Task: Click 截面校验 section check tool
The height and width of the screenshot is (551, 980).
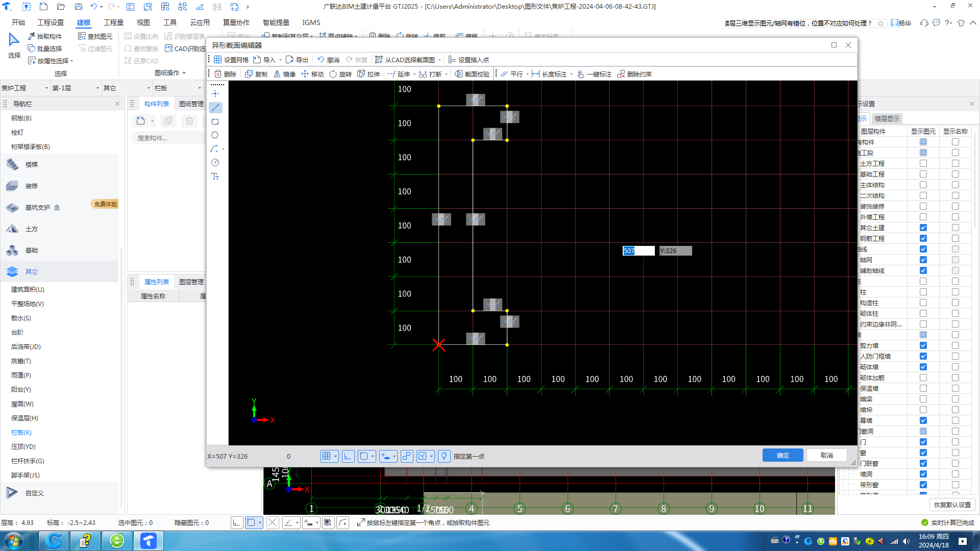Action: point(472,74)
